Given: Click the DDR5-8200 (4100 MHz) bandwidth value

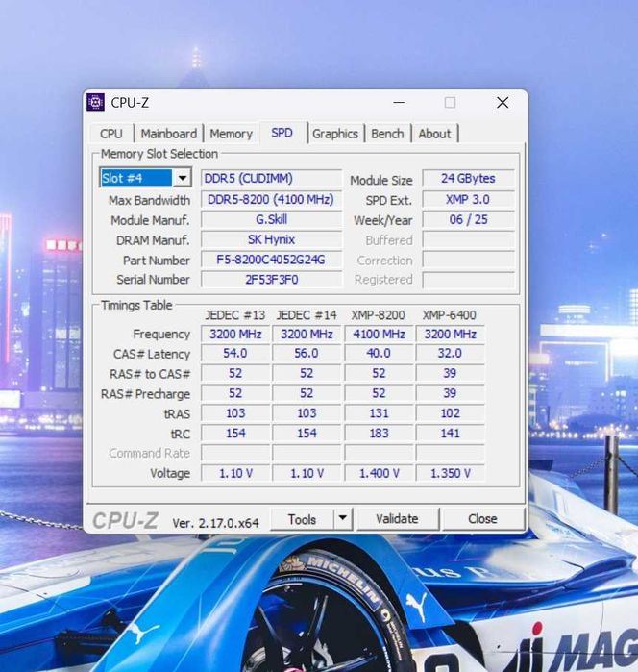Looking at the screenshot, I should tap(271, 199).
